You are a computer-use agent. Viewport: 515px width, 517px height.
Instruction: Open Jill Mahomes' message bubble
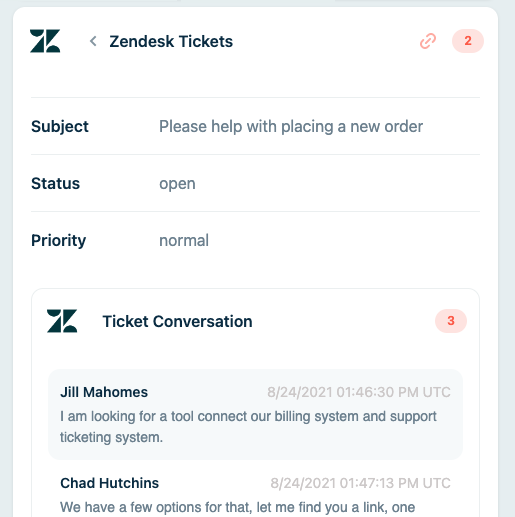[255, 414]
